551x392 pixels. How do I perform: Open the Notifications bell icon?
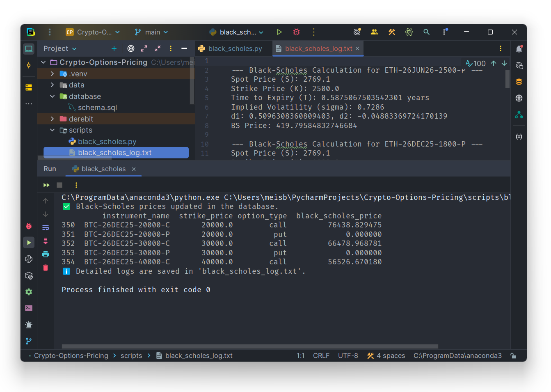519,49
